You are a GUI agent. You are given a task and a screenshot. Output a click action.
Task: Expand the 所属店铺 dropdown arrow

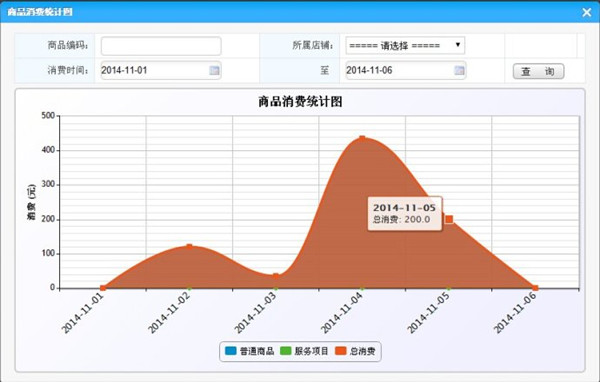coord(458,45)
